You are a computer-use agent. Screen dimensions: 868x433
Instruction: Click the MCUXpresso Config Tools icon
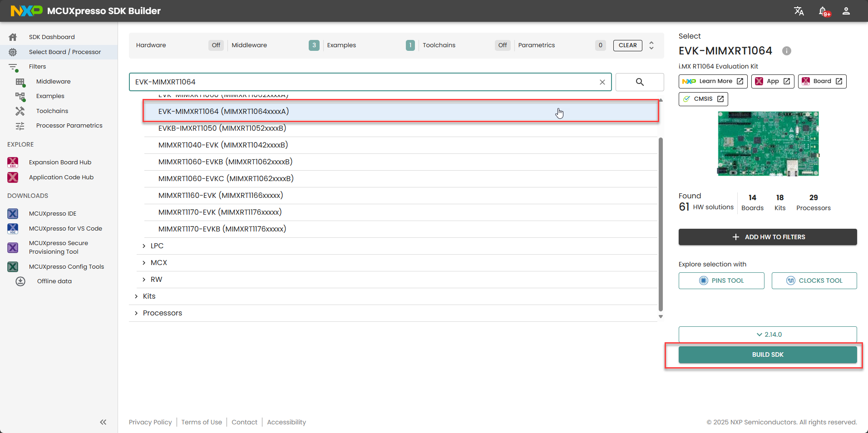pyautogui.click(x=13, y=266)
